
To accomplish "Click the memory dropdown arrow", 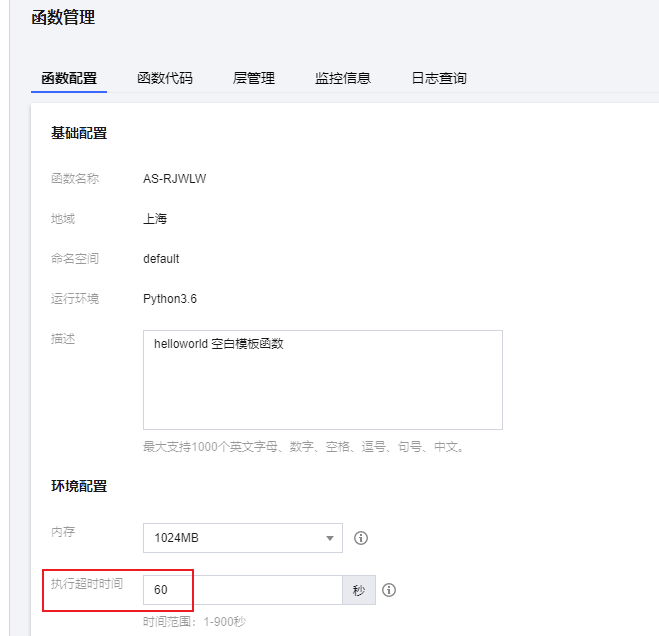I will [330, 538].
